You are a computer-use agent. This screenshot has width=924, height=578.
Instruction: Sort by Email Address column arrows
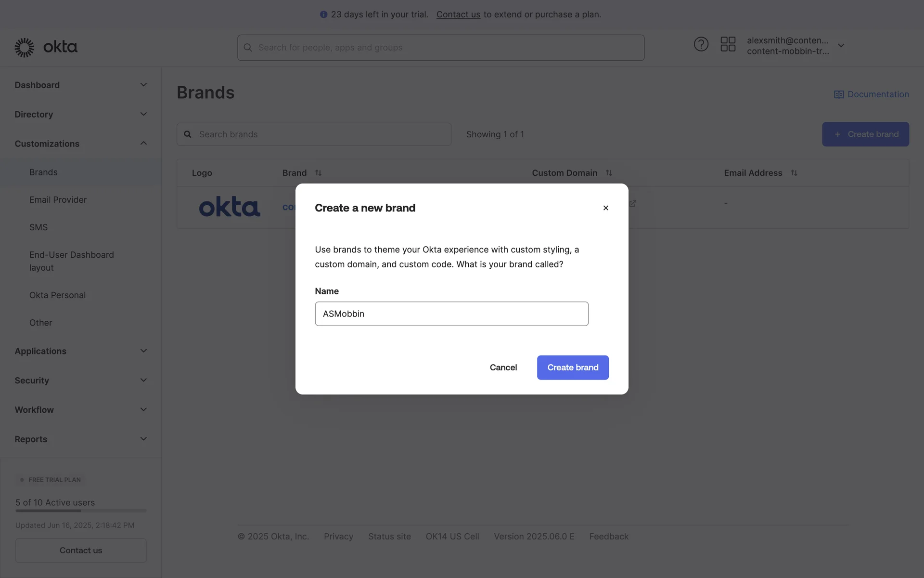point(794,173)
